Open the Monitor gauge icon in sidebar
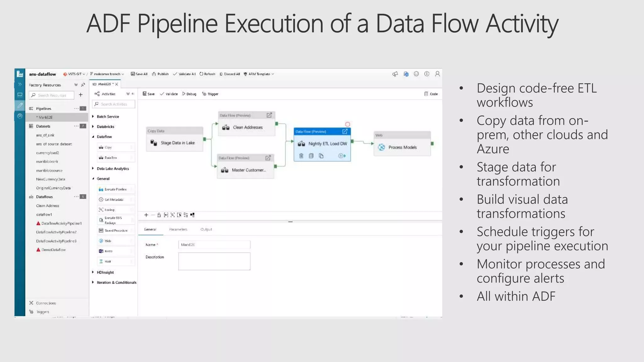 [x=20, y=116]
